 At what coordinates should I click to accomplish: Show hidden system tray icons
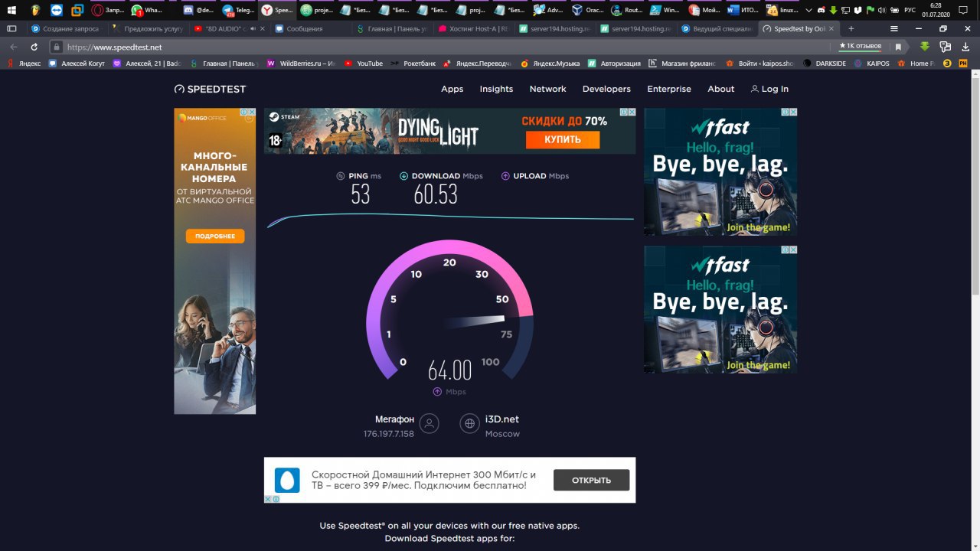[x=808, y=10]
